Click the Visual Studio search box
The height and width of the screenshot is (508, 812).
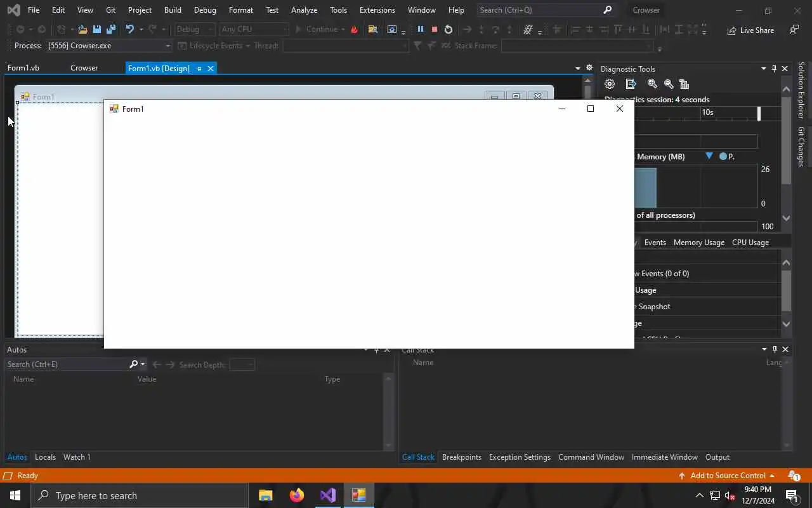pos(546,10)
